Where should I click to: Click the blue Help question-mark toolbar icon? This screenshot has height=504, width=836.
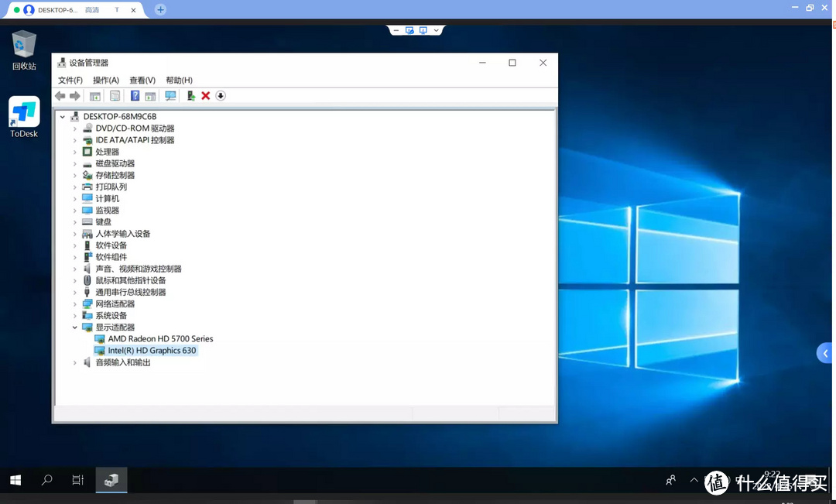pos(135,96)
